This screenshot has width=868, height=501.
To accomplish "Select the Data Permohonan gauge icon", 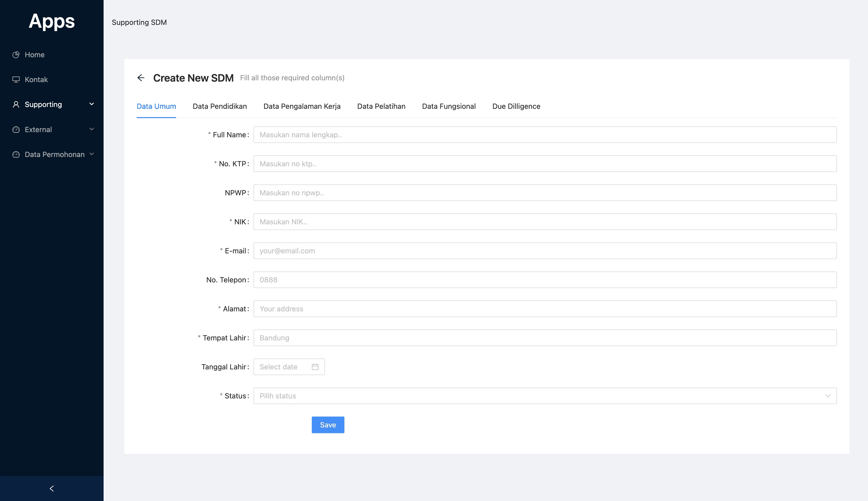I will coord(16,154).
